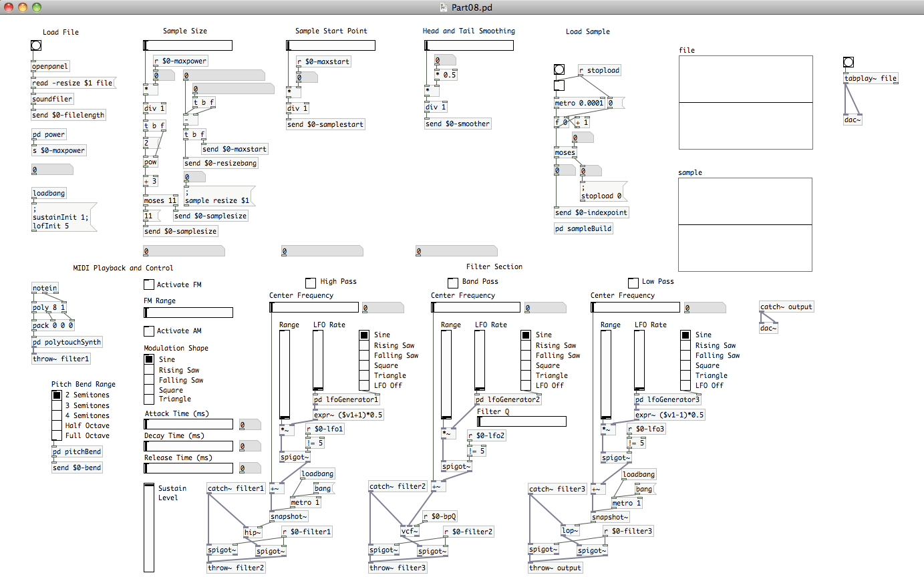Click the Sustain Level vertical slider

[x=149, y=528]
